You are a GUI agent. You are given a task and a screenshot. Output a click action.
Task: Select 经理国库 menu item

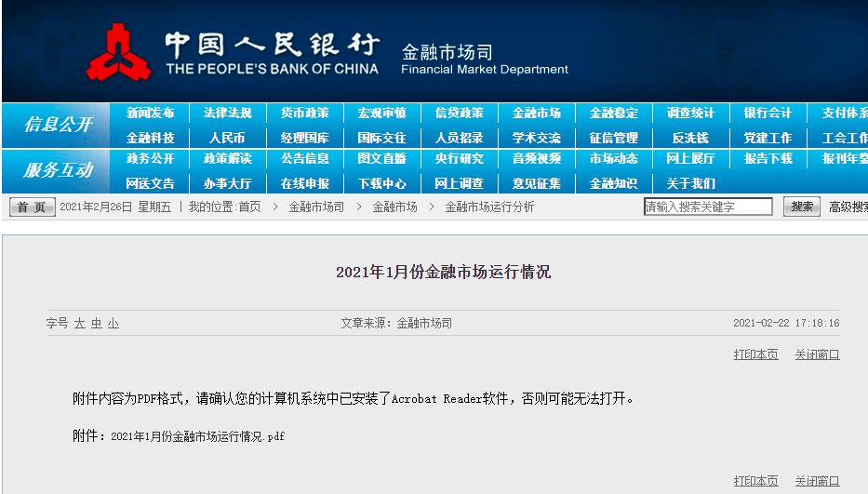[304, 138]
